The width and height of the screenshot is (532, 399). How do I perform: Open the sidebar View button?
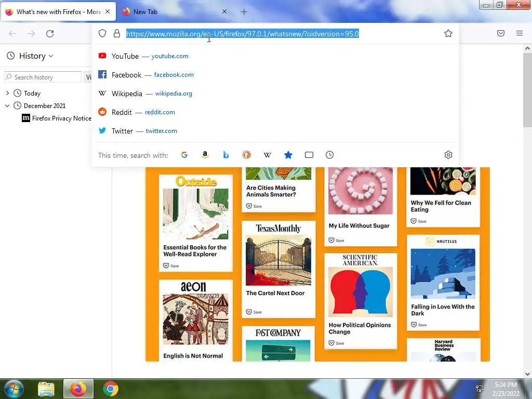[x=87, y=77]
